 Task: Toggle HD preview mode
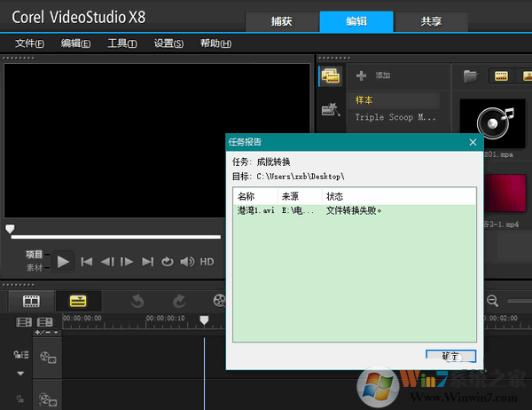[x=207, y=261]
